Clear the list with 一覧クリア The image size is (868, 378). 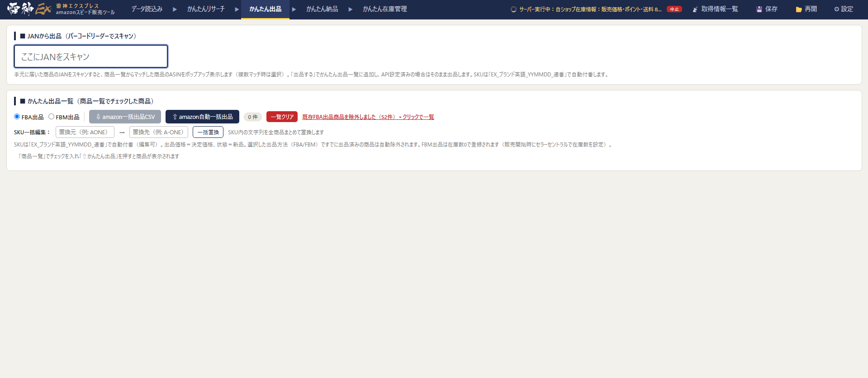[x=282, y=117]
